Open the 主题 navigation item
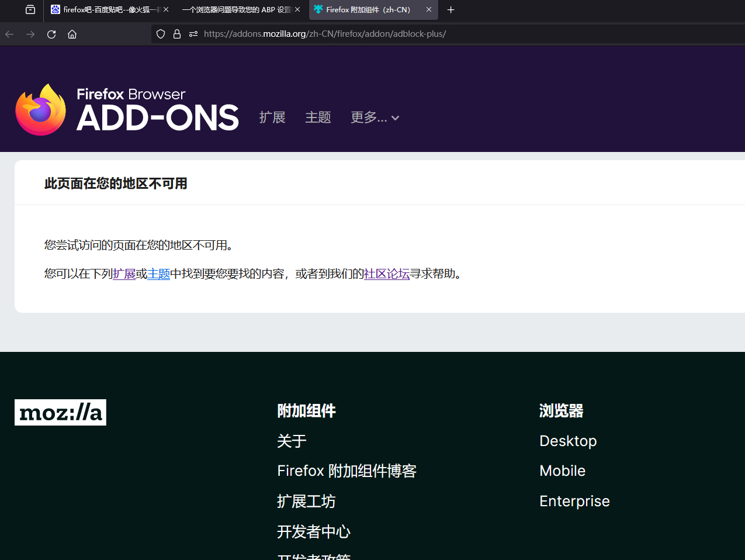The height and width of the screenshot is (560, 745). click(318, 117)
